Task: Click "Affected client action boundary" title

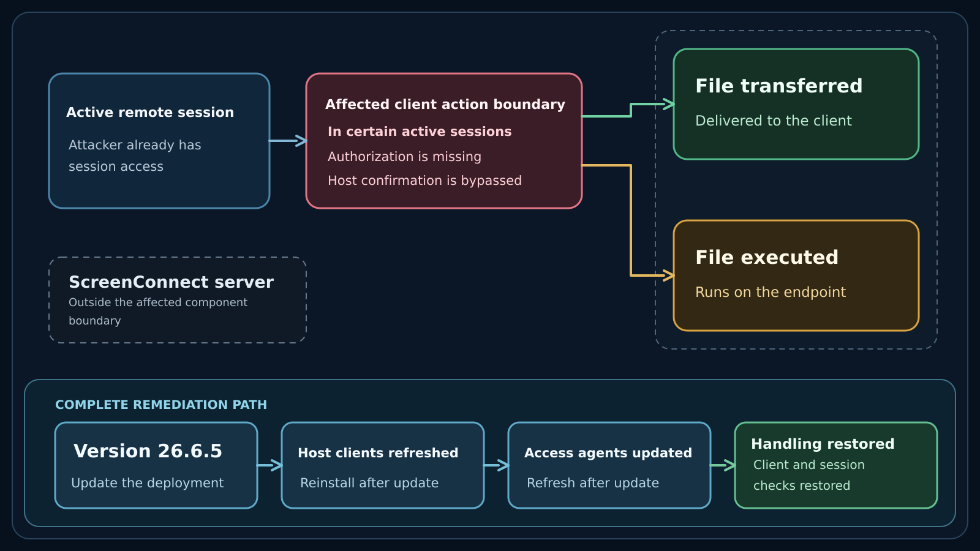Action: [445, 105]
